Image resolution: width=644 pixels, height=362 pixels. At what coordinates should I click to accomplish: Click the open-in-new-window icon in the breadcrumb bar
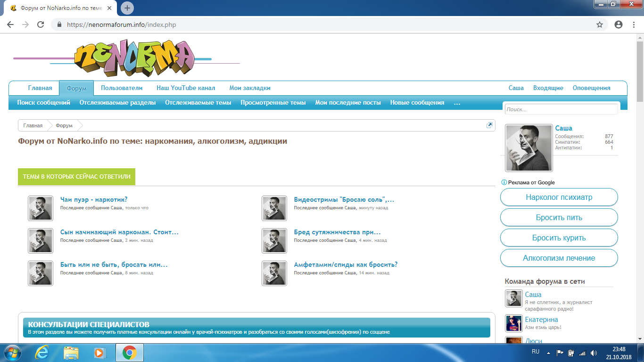[x=489, y=125]
